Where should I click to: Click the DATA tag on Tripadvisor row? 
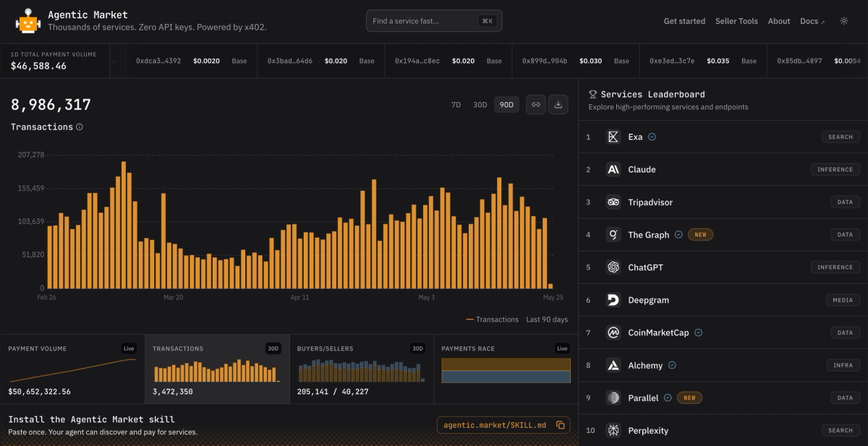[x=845, y=202]
